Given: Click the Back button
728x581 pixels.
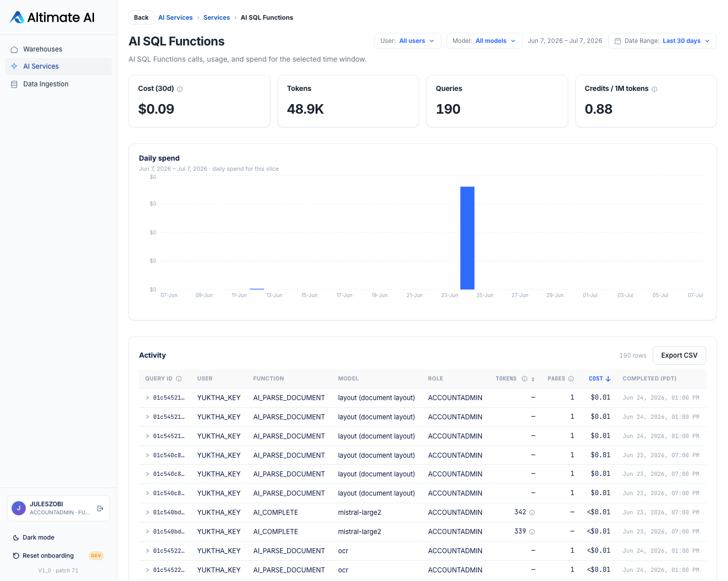Looking at the screenshot, I should coord(141,18).
